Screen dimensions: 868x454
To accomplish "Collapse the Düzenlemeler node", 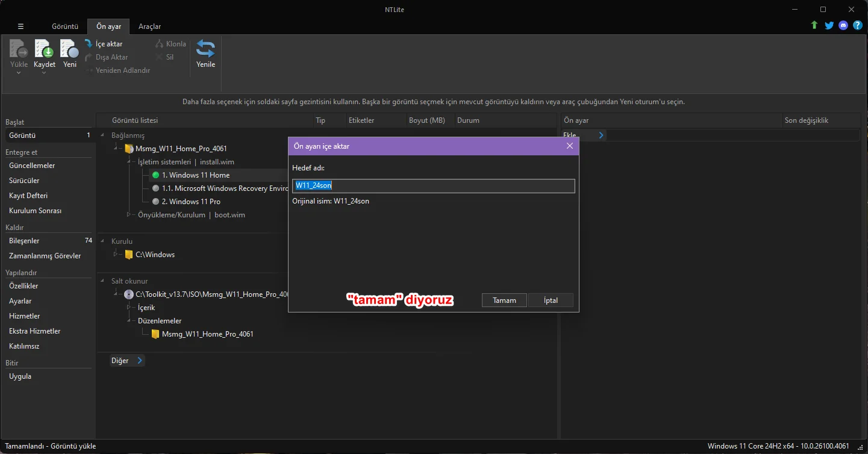I will 129,321.
